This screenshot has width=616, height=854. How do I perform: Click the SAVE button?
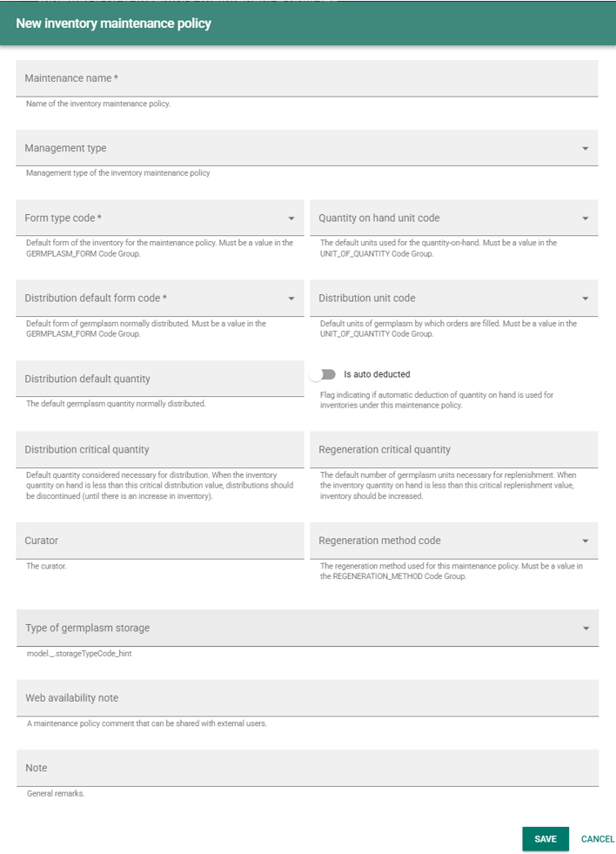(546, 839)
